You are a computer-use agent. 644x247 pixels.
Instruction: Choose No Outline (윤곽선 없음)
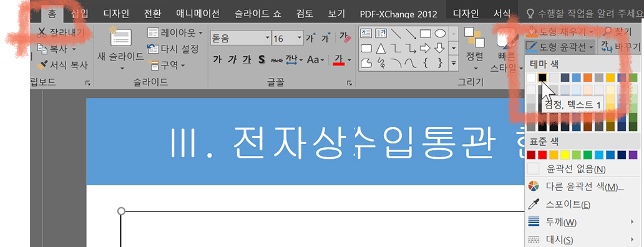click(583, 169)
